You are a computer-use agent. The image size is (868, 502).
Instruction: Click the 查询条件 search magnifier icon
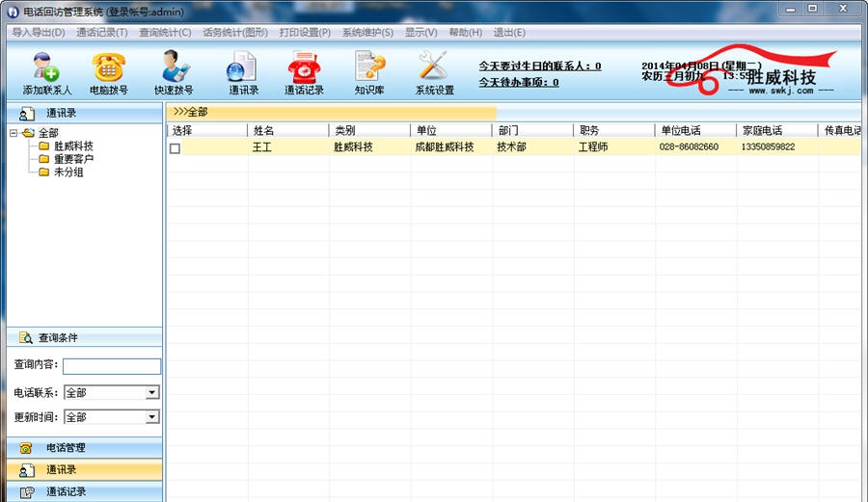tap(25, 337)
